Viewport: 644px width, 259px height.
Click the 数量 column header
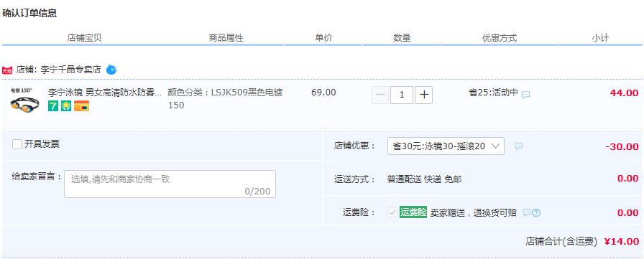402,38
